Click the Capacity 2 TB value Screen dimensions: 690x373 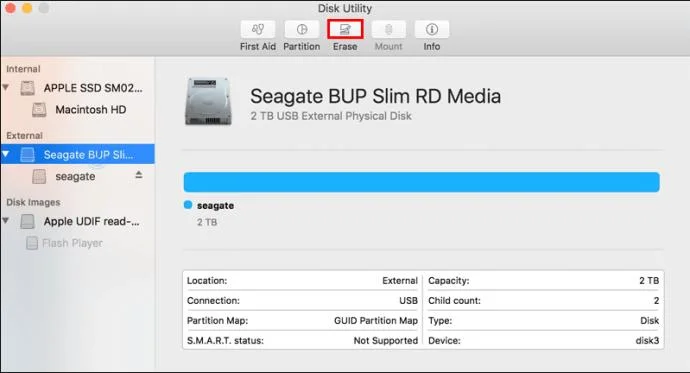(649, 281)
